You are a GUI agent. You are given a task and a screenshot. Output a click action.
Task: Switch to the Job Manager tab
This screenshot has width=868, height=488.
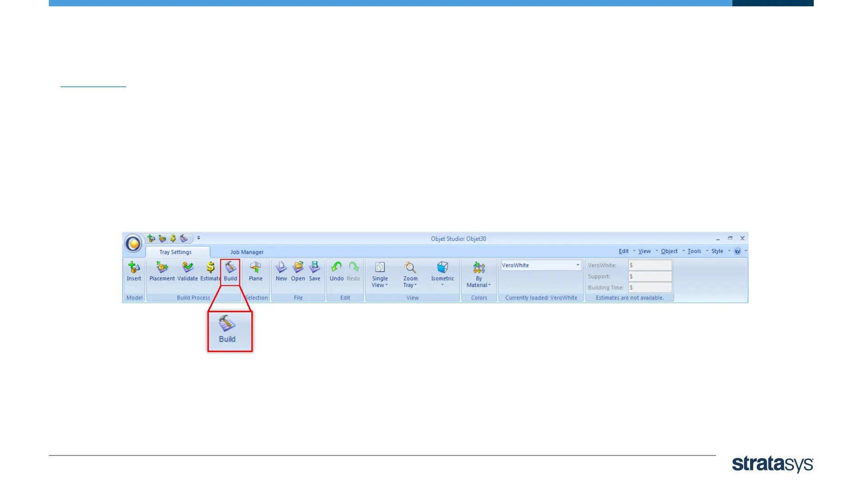pos(247,252)
